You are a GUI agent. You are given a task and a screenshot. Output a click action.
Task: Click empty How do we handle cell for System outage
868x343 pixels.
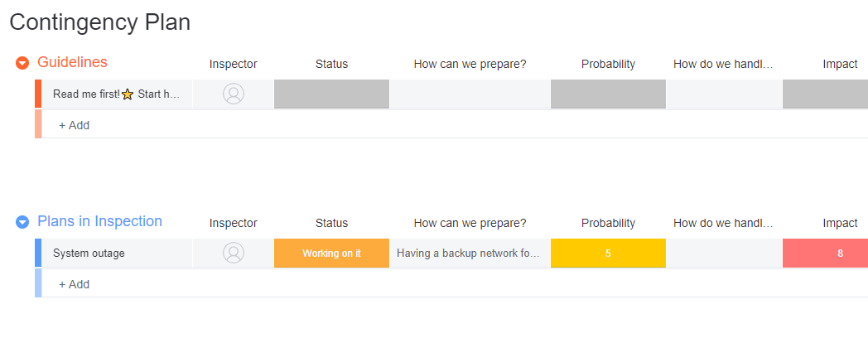pyautogui.click(x=724, y=254)
